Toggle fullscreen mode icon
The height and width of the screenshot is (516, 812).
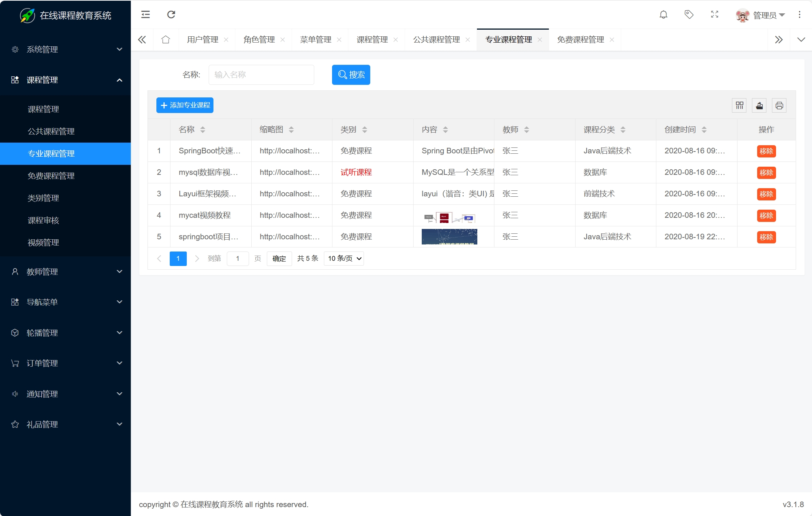715,15
